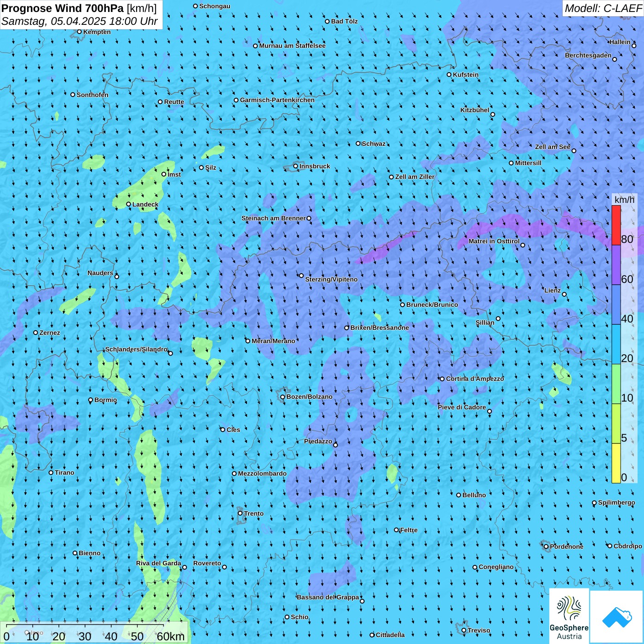The width and height of the screenshot is (644, 644).
Task: Click the Bad Tölz location dot
Action: (x=328, y=21)
